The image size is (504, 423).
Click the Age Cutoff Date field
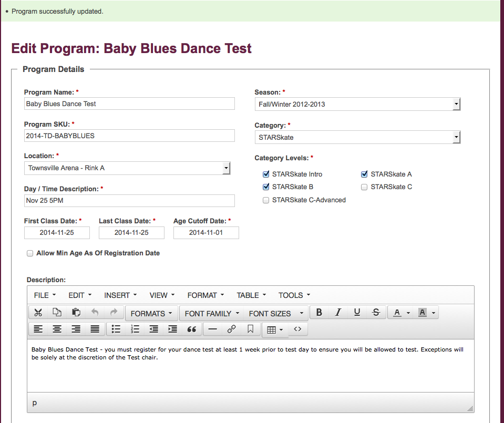pyautogui.click(x=206, y=233)
